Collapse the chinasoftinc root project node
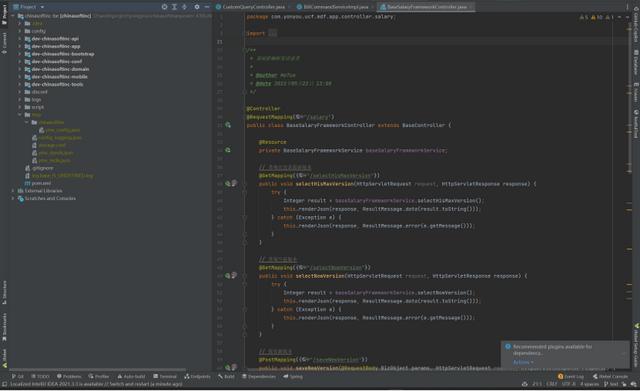The height and width of the screenshot is (391, 640). [13, 16]
